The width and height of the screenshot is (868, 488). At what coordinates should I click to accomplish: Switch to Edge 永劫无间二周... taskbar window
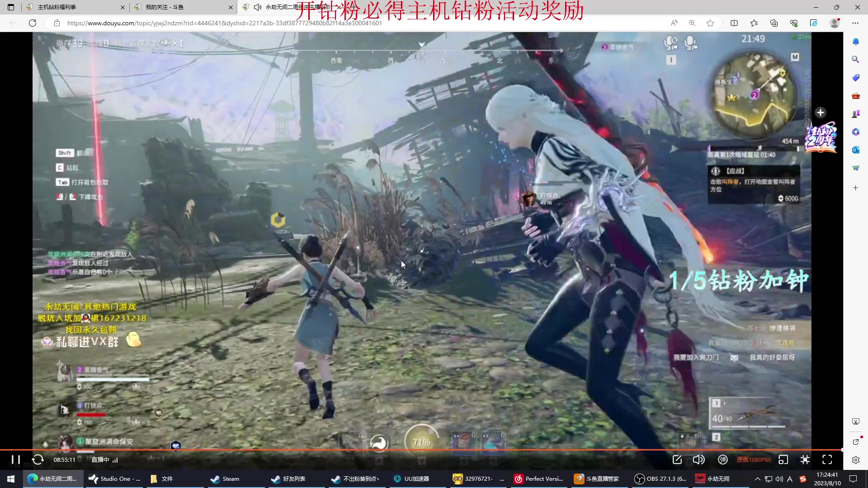53,479
